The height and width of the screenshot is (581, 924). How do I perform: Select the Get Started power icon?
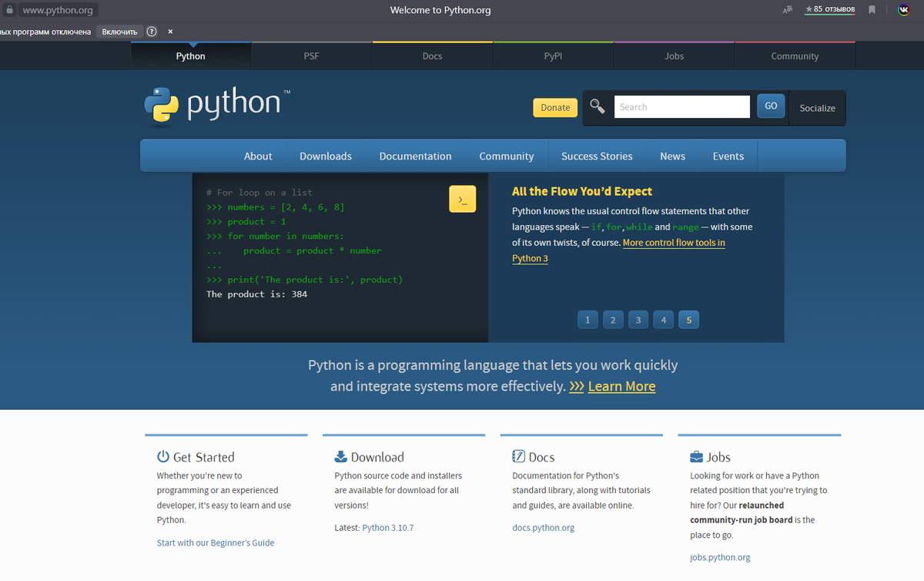click(x=162, y=455)
